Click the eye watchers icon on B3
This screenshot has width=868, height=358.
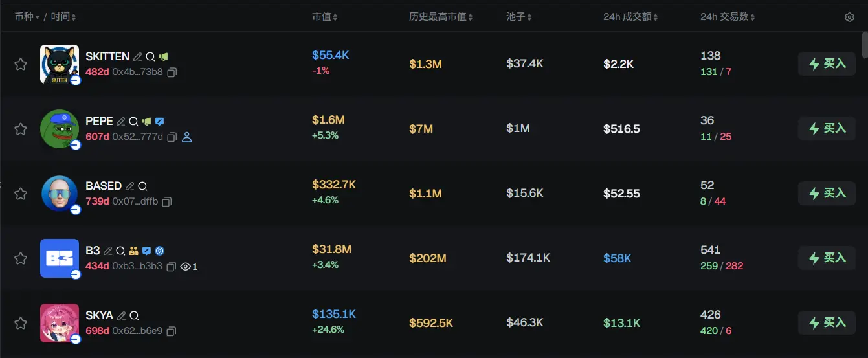click(x=186, y=267)
